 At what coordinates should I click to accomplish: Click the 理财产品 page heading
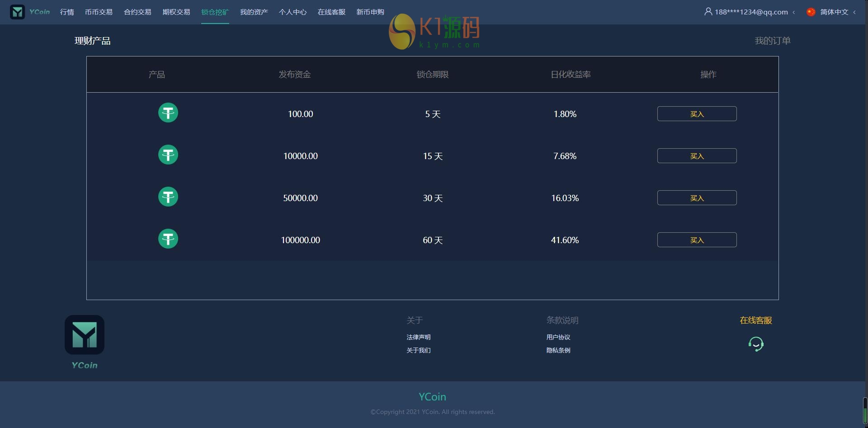click(93, 41)
